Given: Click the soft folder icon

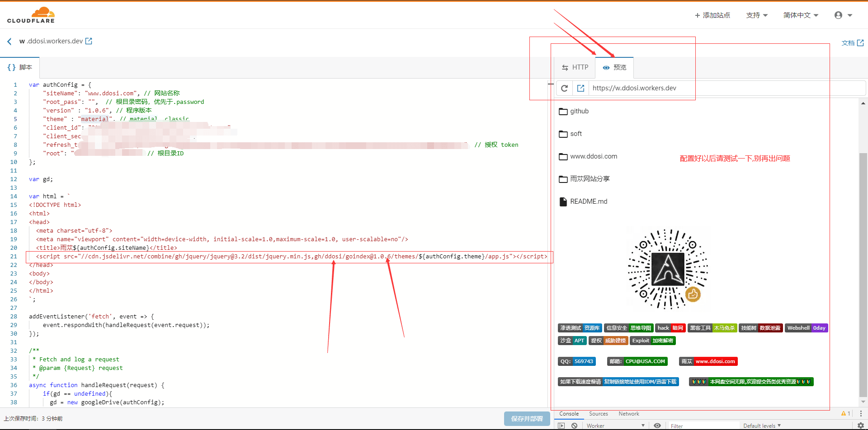Looking at the screenshot, I should pyautogui.click(x=563, y=134).
